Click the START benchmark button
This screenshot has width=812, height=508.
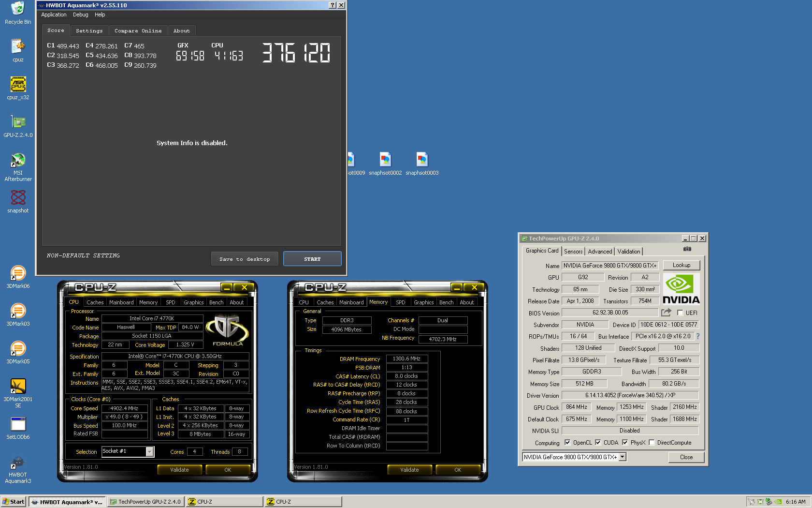(312, 259)
